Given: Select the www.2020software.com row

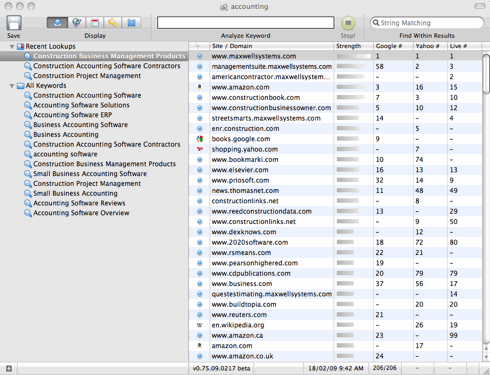Looking at the screenshot, I should 335,242.
